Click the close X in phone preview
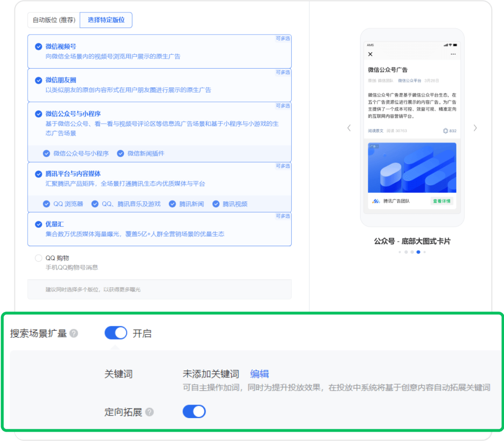This screenshot has height=441, width=504. pyautogui.click(x=371, y=54)
